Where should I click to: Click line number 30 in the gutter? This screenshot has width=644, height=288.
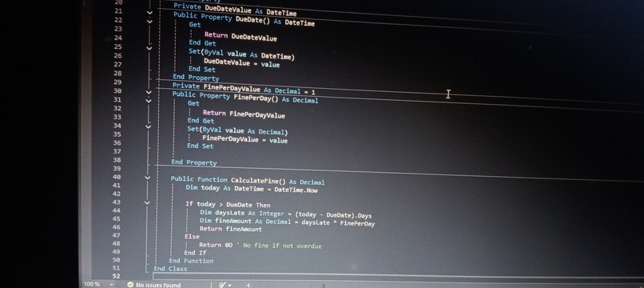(117, 91)
